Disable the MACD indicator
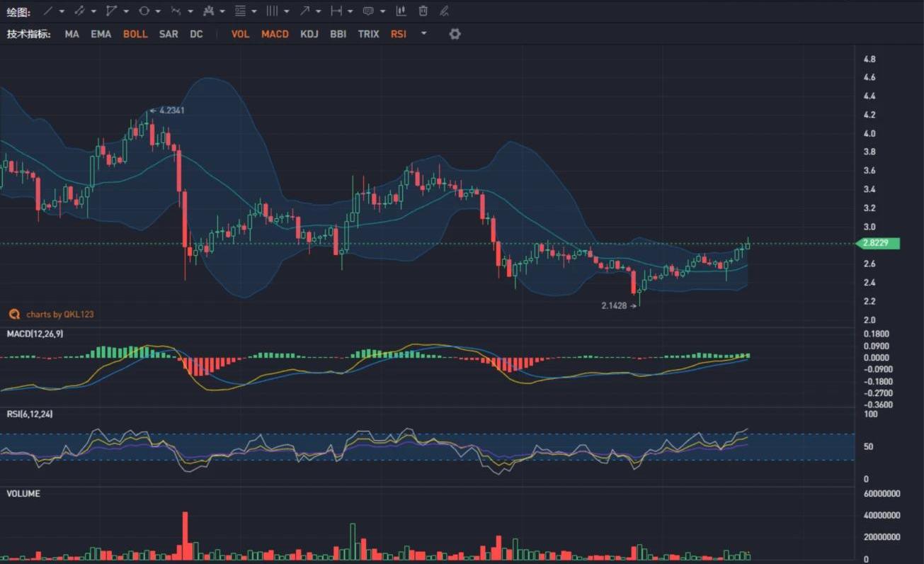 pos(275,34)
